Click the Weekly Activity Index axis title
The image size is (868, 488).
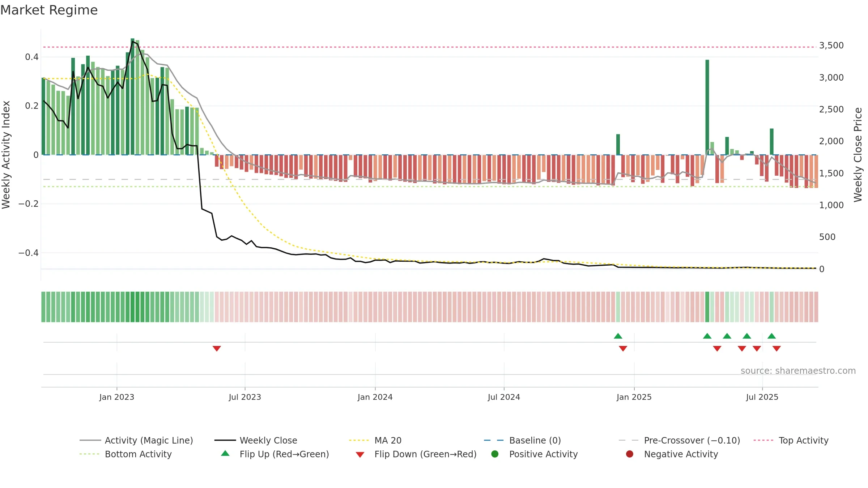click(x=6, y=155)
